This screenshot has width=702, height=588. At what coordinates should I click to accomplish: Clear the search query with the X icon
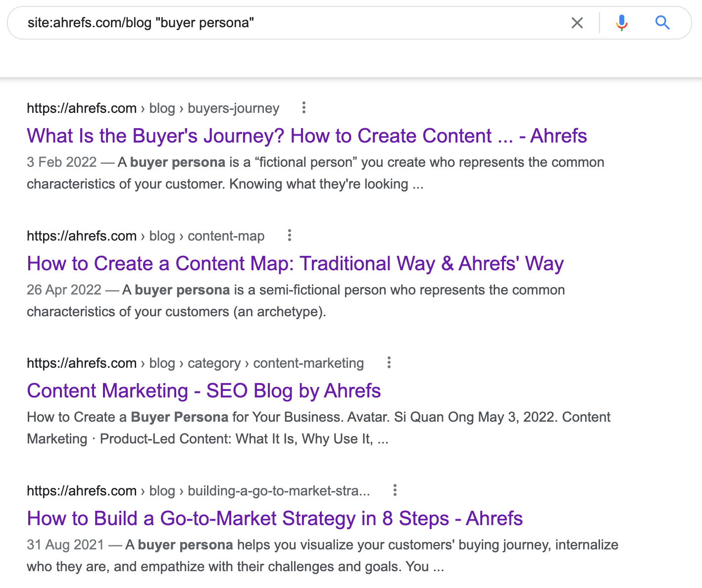click(x=577, y=23)
